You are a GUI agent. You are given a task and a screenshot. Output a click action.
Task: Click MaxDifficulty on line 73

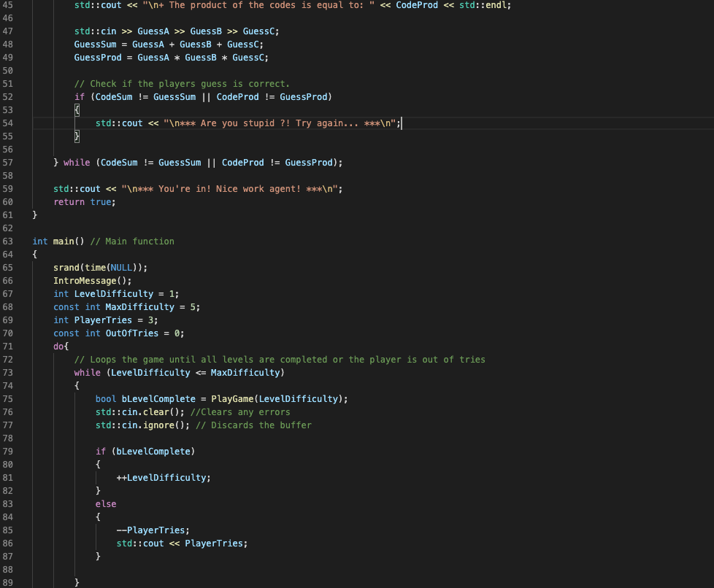point(245,374)
